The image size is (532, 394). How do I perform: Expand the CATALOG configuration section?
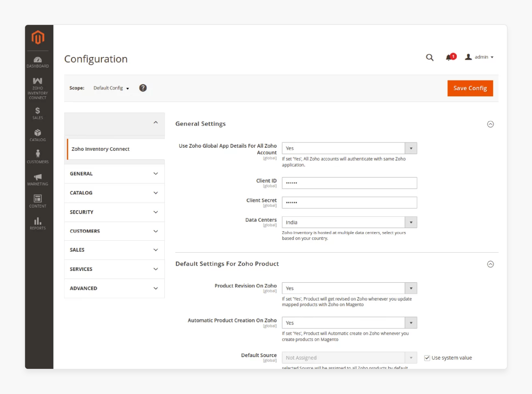114,193
